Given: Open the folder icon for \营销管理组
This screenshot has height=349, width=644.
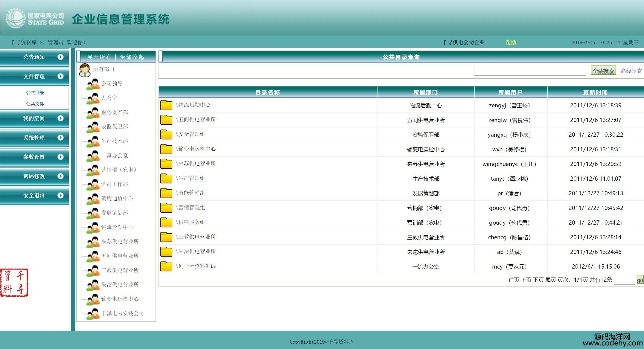Looking at the screenshot, I should 166,208.
